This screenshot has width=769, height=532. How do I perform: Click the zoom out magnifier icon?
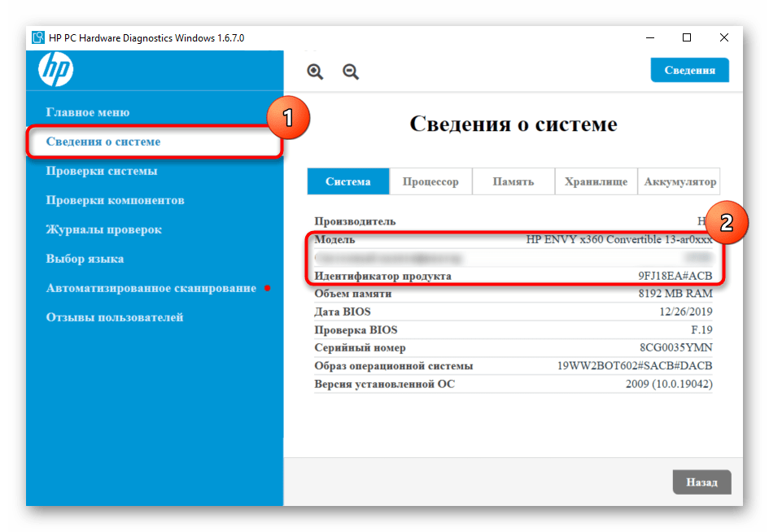[351, 72]
